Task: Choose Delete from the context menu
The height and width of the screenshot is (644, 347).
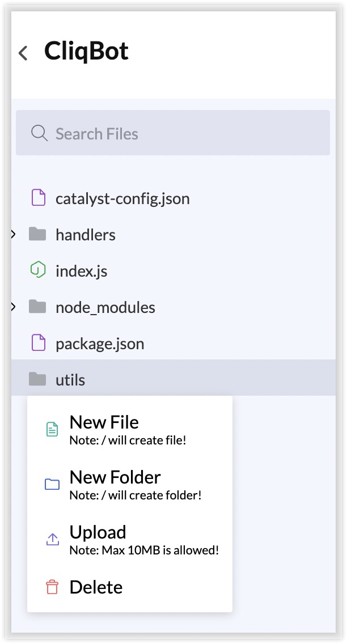Action: coord(130,587)
